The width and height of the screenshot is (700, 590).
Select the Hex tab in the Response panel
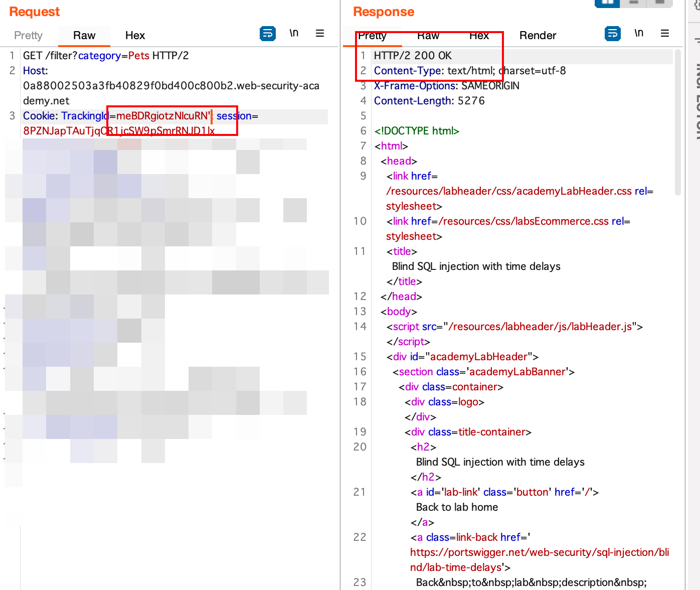click(x=479, y=35)
